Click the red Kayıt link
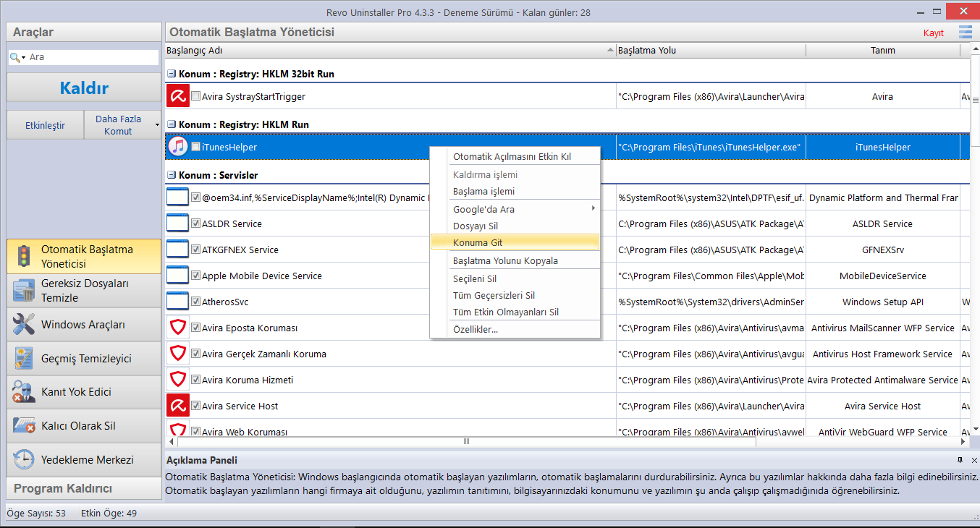 933,33
